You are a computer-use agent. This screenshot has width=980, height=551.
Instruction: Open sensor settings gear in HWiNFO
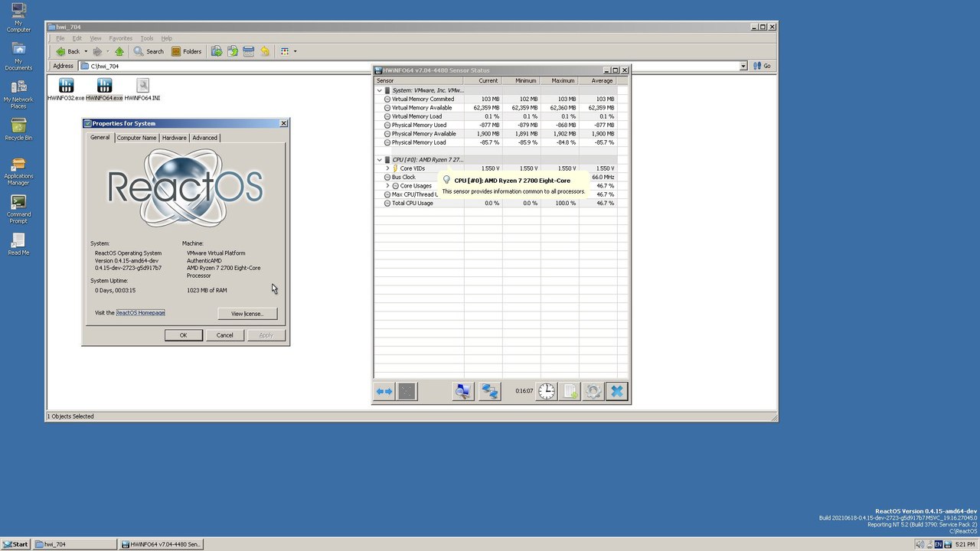(x=593, y=391)
